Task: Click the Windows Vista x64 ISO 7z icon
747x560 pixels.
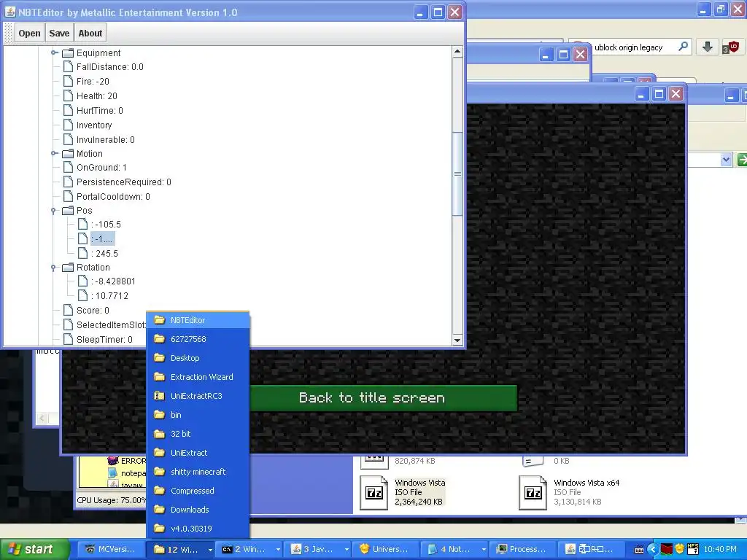Action: point(533,493)
